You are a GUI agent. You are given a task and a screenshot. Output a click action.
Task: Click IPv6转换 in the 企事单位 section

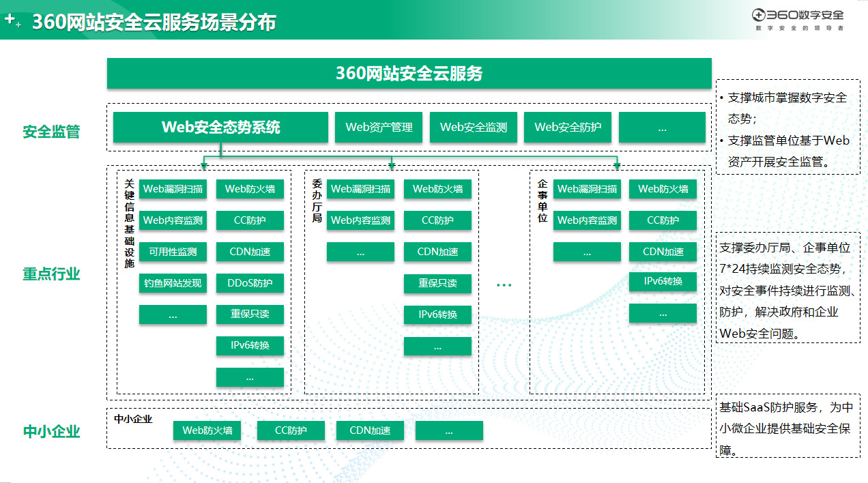[663, 281]
